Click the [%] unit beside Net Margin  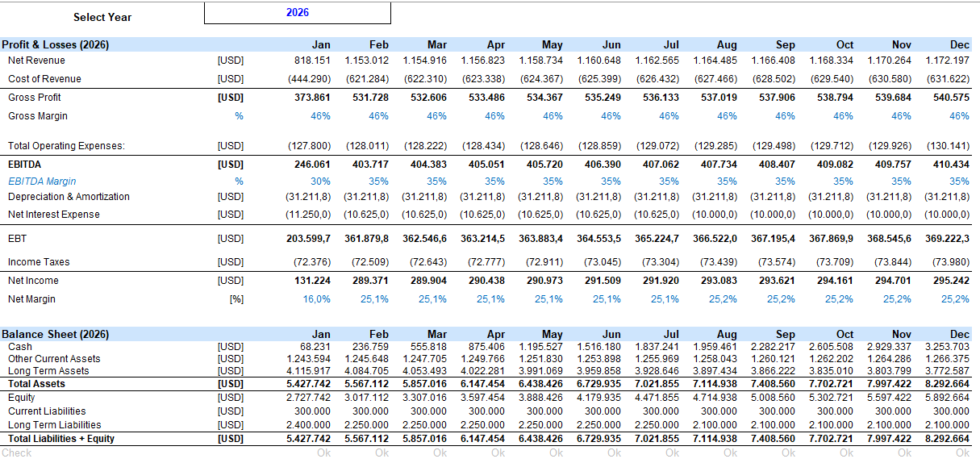[237, 299]
